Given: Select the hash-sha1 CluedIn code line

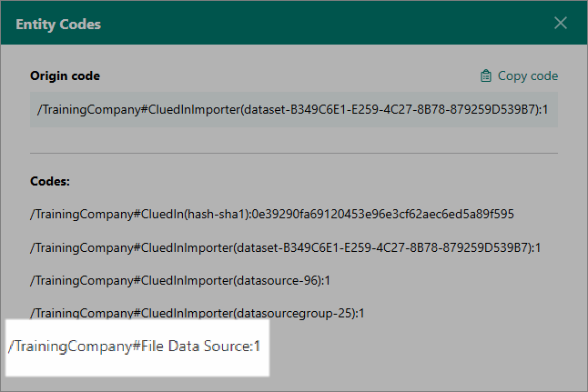Looking at the screenshot, I should point(272,215).
